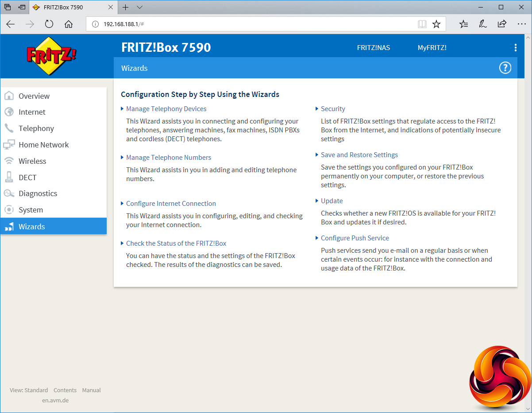Visit en.avm.de footer link
The width and height of the screenshot is (532, 413).
pos(55,400)
